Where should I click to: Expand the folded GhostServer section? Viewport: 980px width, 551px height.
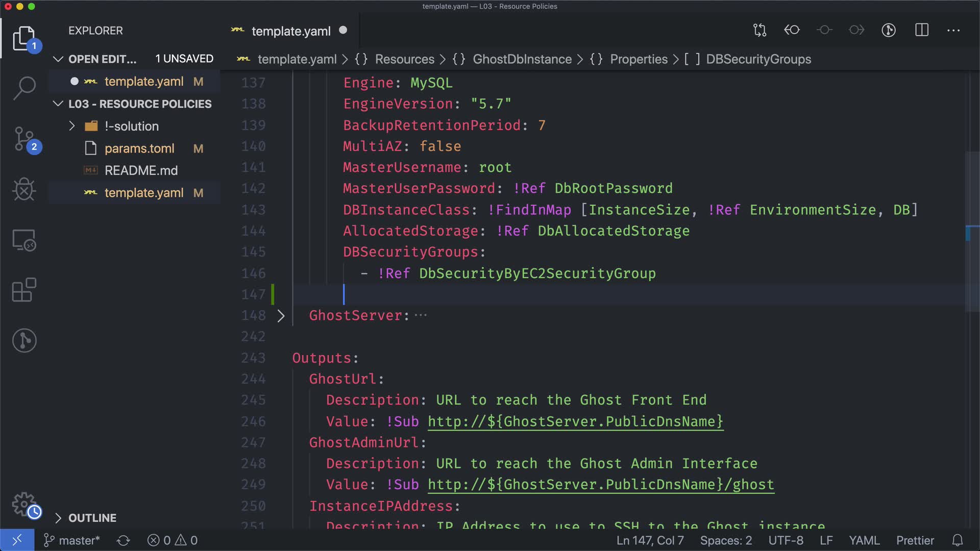(281, 316)
